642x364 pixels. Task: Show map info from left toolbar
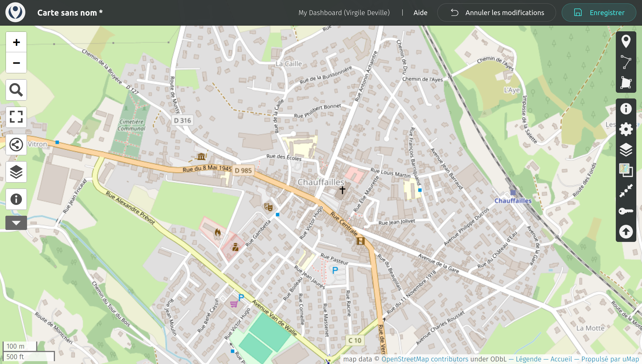pyautogui.click(x=16, y=199)
